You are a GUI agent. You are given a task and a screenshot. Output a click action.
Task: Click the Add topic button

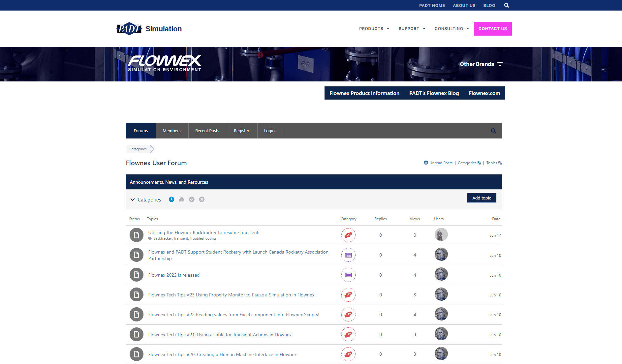click(482, 198)
